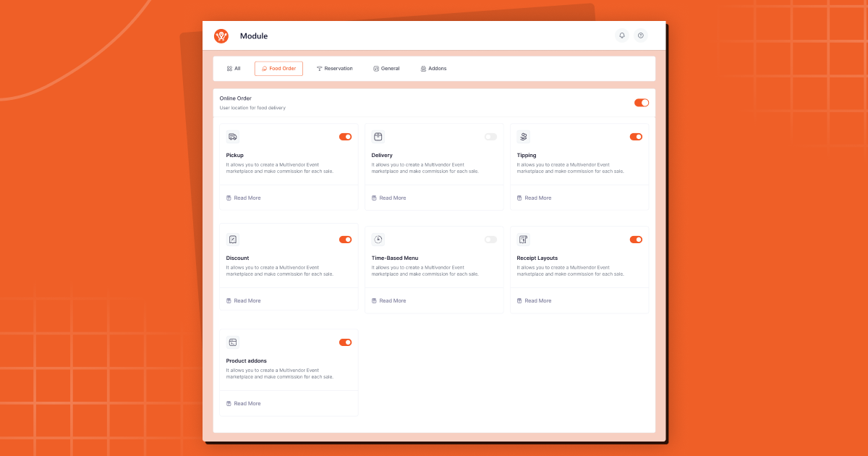The image size is (868, 456).
Task: Follow Read More link for Tipping
Action: point(538,198)
